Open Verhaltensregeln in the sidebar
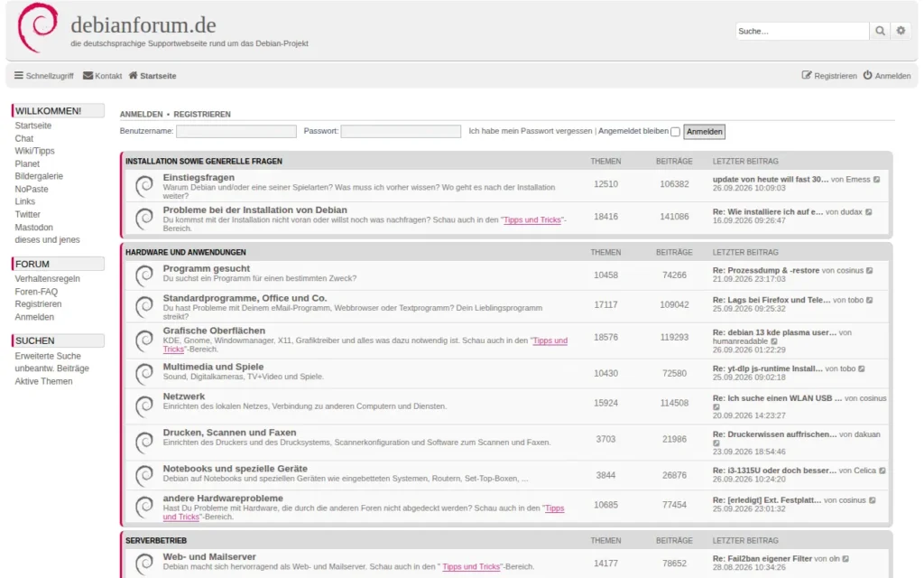 click(47, 278)
